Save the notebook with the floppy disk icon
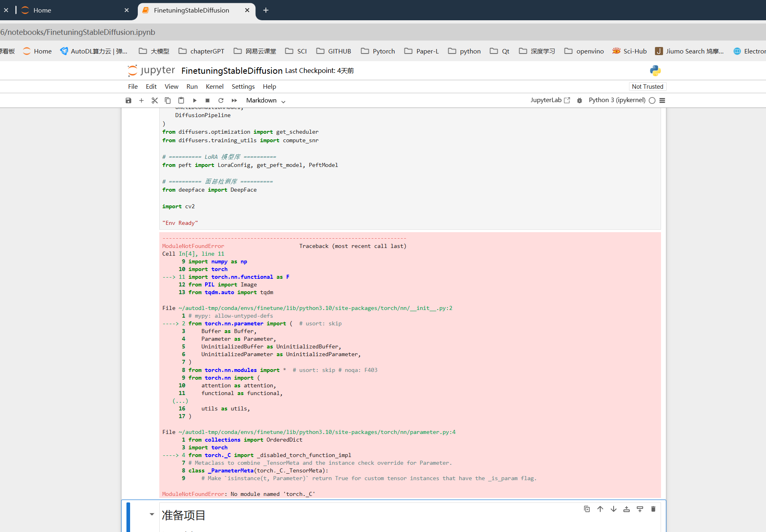This screenshot has height=532, width=766. 128,100
